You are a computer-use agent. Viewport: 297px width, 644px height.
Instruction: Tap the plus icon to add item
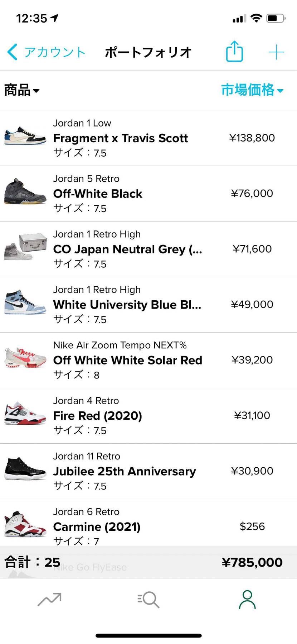pyautogui.click(x=276, y=52)
